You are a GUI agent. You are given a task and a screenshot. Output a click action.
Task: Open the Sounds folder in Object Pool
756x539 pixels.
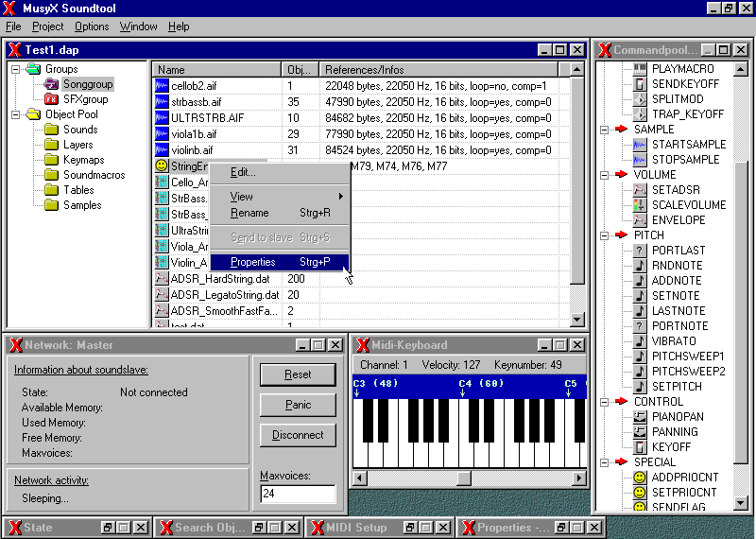[51, 130]
